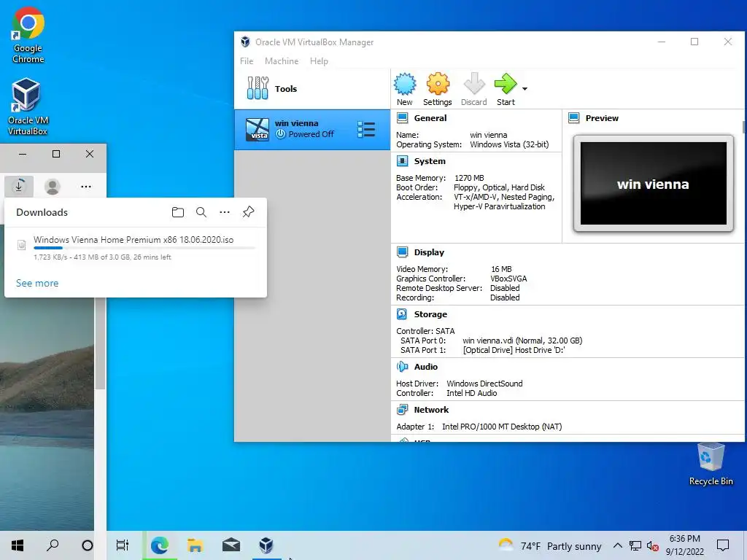This screenshot has height=560, width=747.
Task: Open Oracle VM VirtualBox desktop shortcut
Action: [28, 107]
